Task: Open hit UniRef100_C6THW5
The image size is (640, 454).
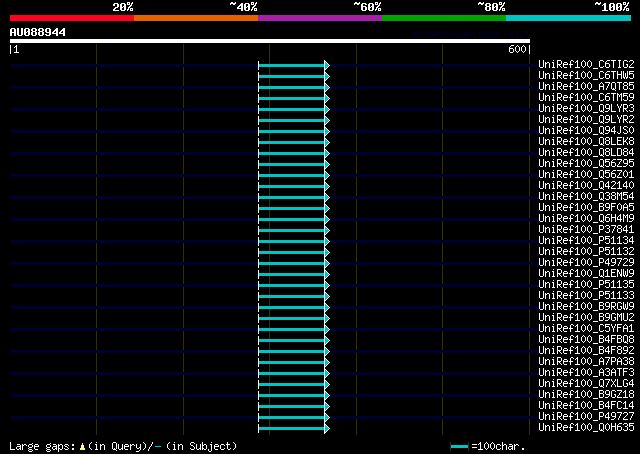Action: click(586, 76)
